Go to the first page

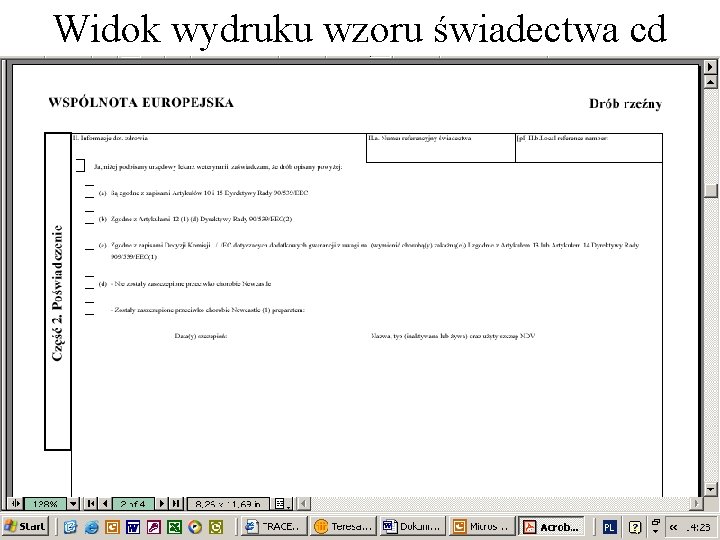point(91,504)
